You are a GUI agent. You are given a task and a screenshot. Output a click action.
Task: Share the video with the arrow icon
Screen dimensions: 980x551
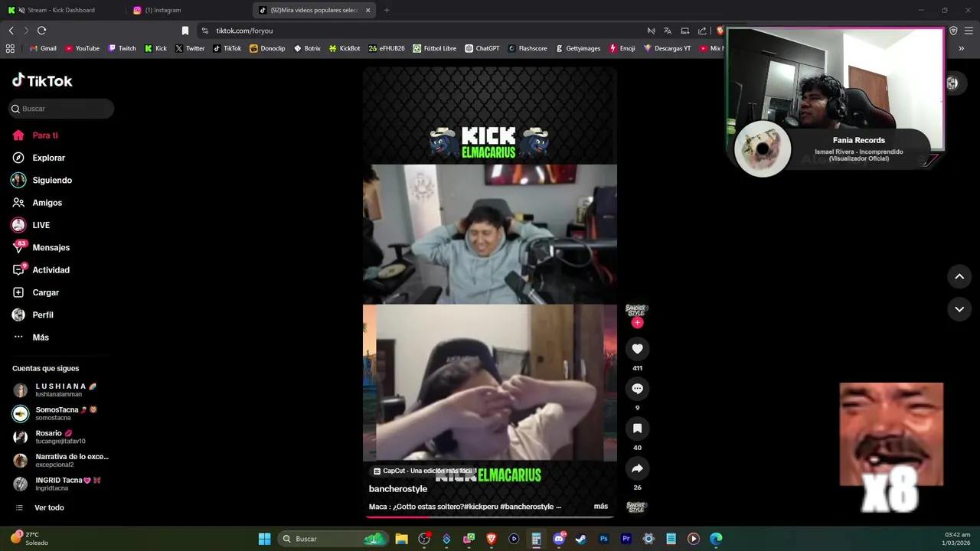point(637,468)
